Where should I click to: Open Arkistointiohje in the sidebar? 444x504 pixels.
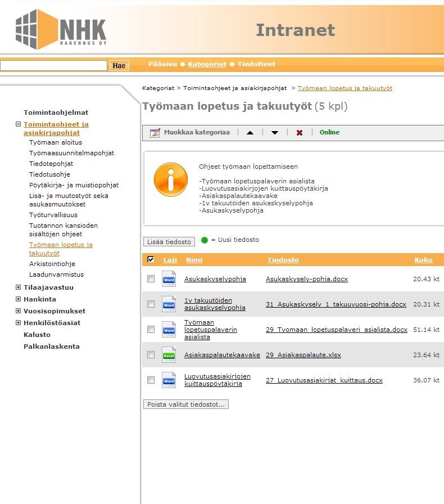click(x=52, y=264)
